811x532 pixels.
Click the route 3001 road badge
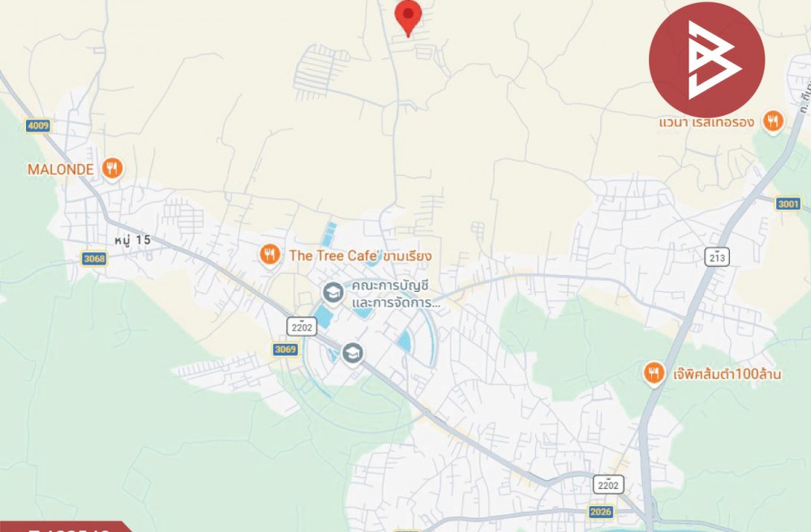pyautogui.click(x=788, y=204)
